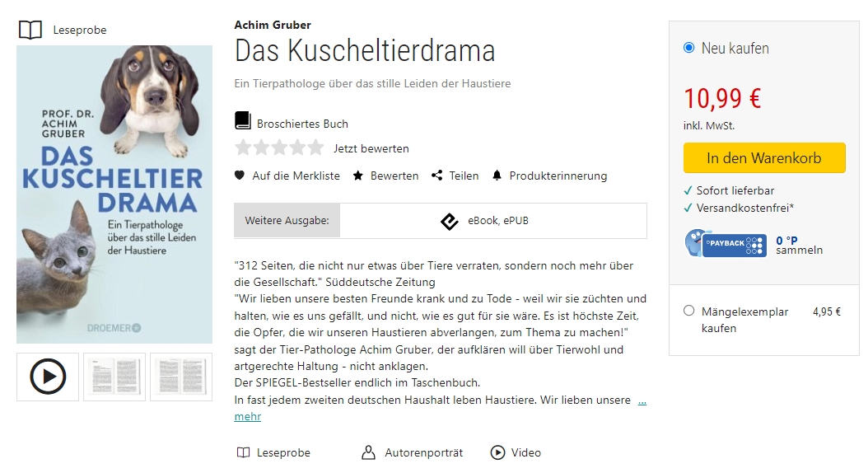The width and height of the screenshot is (868, 473).
Task: Click the Video play icon at bottom
Action: [x=497, y=452]
